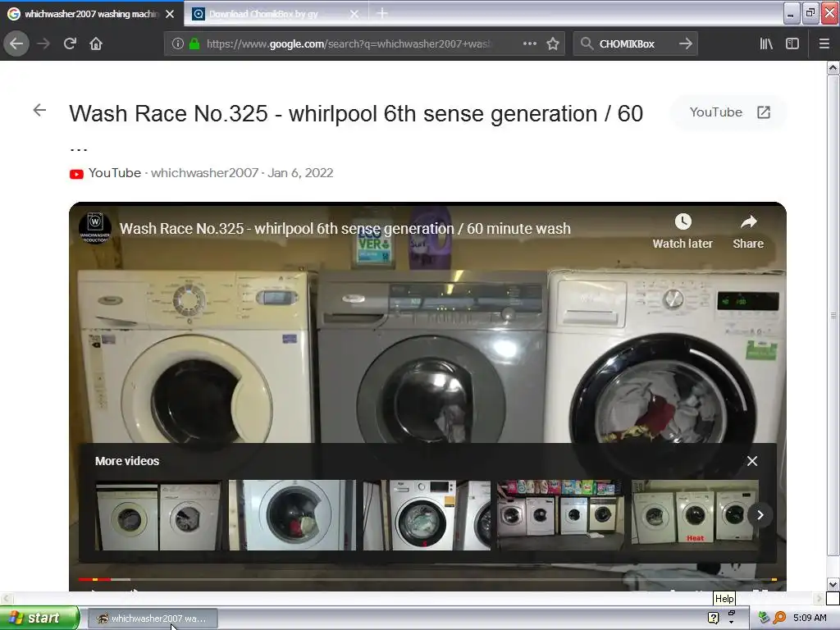Click the CHOMIKBox search field
Screen dimensions: 840x630
click(635, 43)
